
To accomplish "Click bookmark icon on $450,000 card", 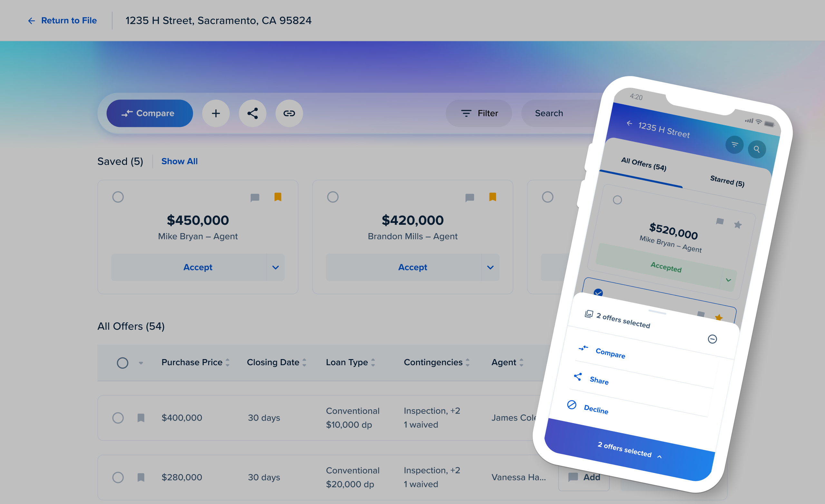I will 277,197.
